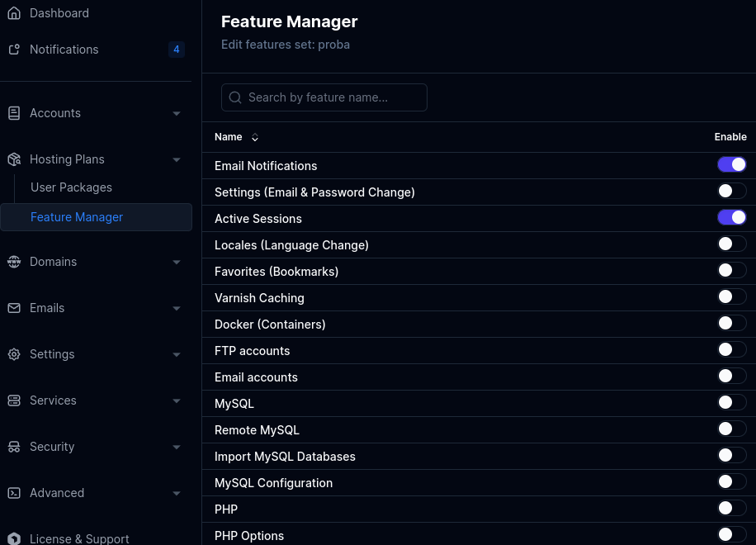Turn on the Remote MySQL toggle
756x545 pixels.
click(x=731, y=429)
